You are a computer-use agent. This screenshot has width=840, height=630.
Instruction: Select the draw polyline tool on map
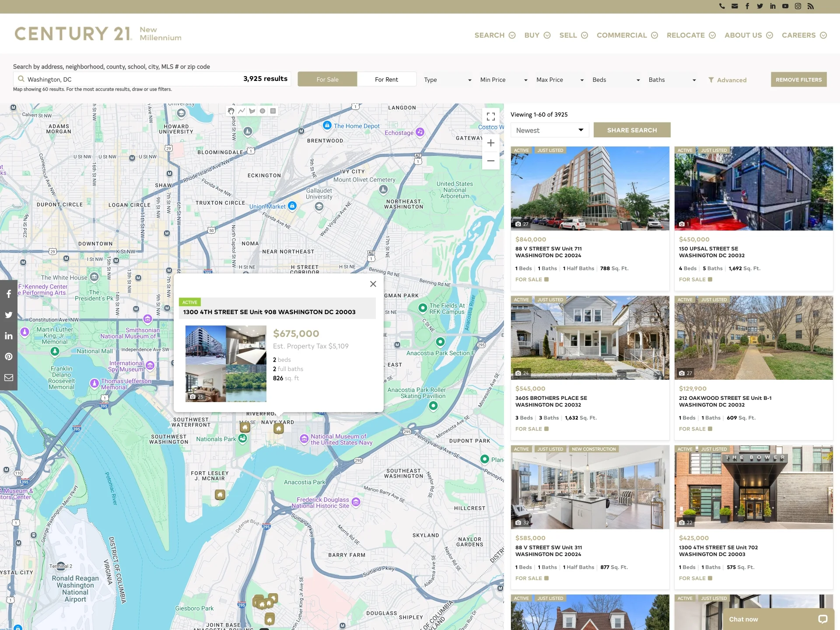coord(241,111)
